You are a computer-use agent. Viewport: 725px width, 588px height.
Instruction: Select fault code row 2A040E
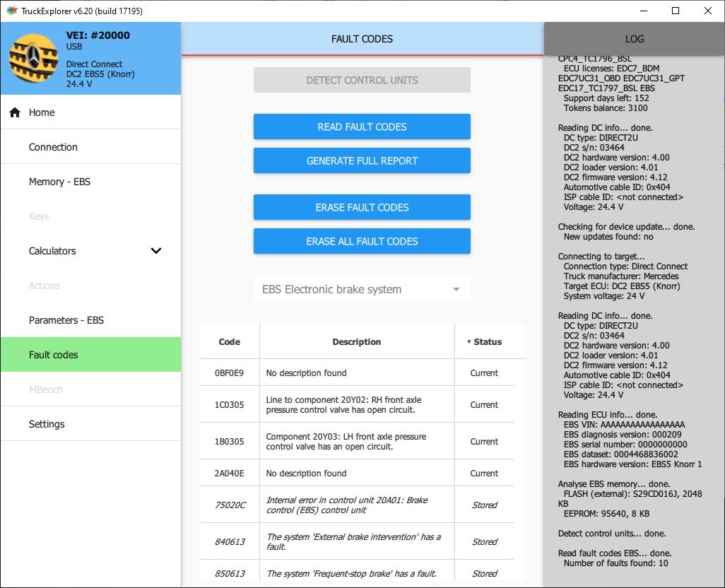coord(357,474)
